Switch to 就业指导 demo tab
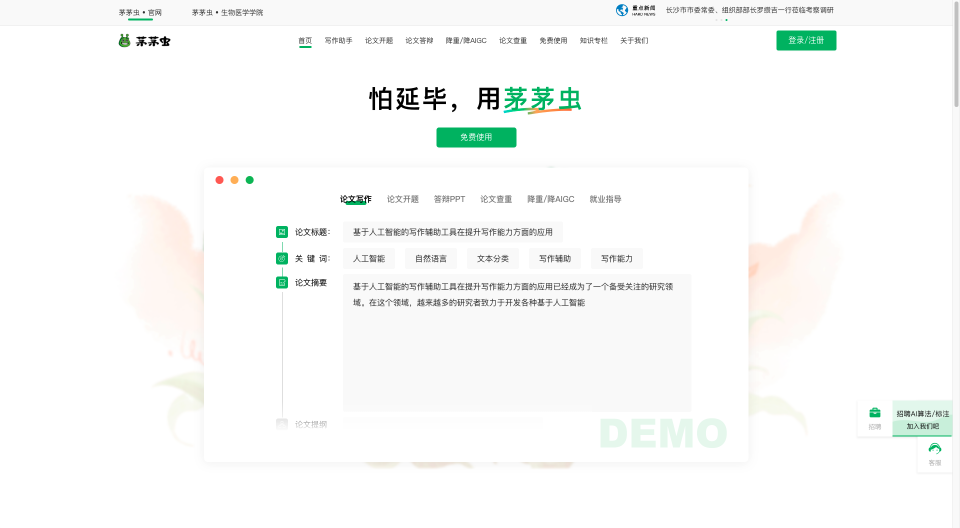This screenshot has width=960, height=528. click(606, 199)
